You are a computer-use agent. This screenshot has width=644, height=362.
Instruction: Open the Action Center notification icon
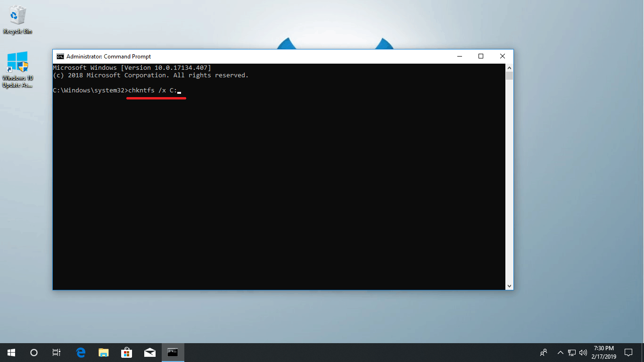pyautogui.click(x=628, y=353)
